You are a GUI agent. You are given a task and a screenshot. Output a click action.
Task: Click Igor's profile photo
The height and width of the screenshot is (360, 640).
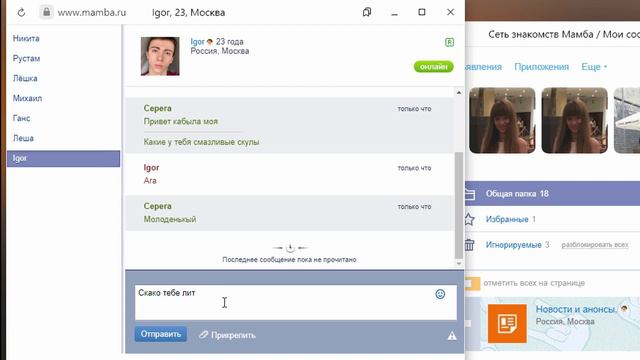point(160,56)
